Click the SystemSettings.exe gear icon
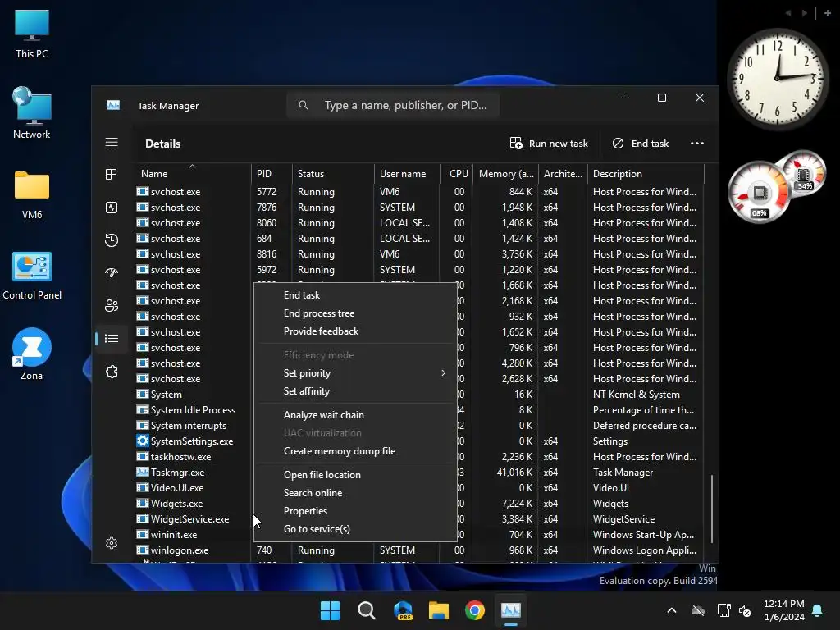This screenshot has height=630, width=840. pos(142,441)
